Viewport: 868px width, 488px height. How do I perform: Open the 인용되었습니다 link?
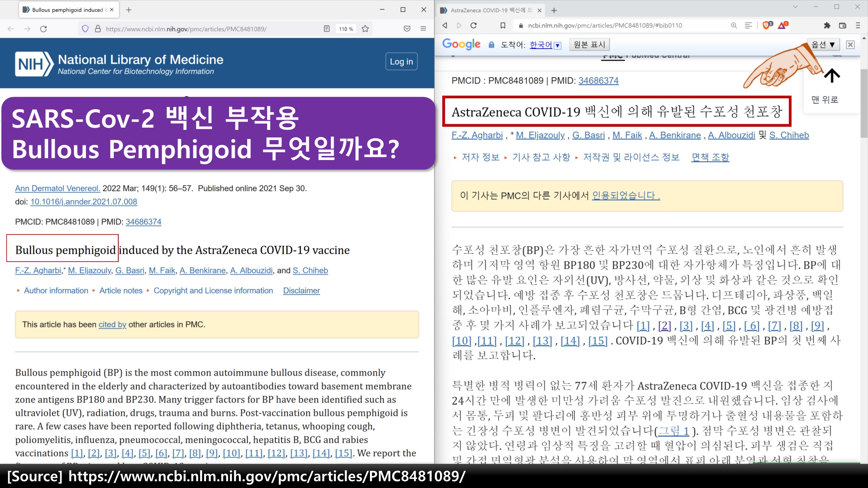click(x=626, y=196)
